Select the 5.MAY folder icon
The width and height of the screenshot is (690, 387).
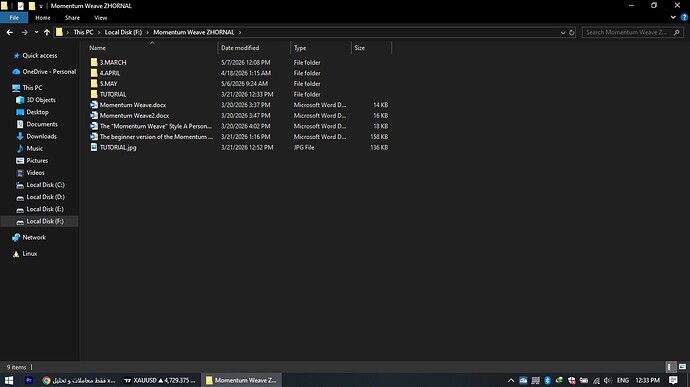[94, 84]
